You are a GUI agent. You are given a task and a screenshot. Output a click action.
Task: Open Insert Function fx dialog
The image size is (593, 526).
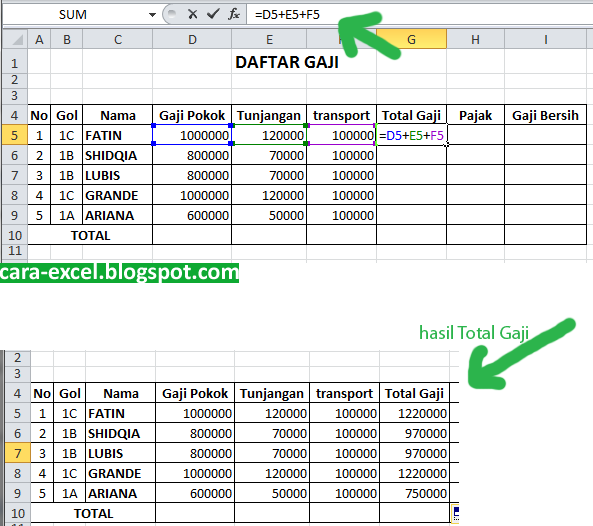click(234, 14)
